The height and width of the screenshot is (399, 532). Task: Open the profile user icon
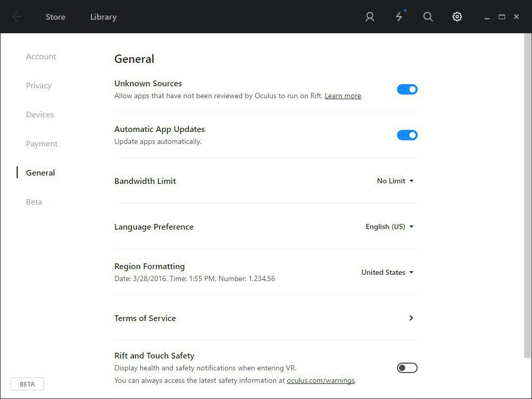370,17
